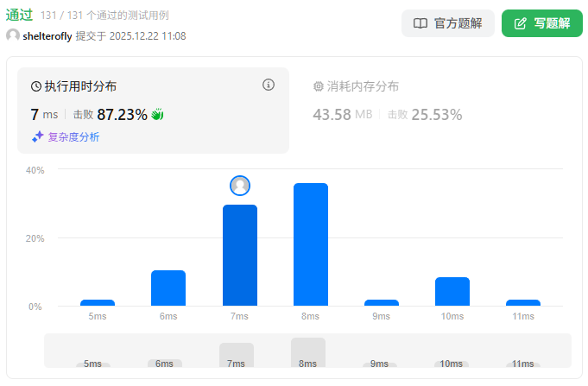Select the tallest 8ms bar in chart
This screenshot has height=386, width=588.
pos(311,244)
